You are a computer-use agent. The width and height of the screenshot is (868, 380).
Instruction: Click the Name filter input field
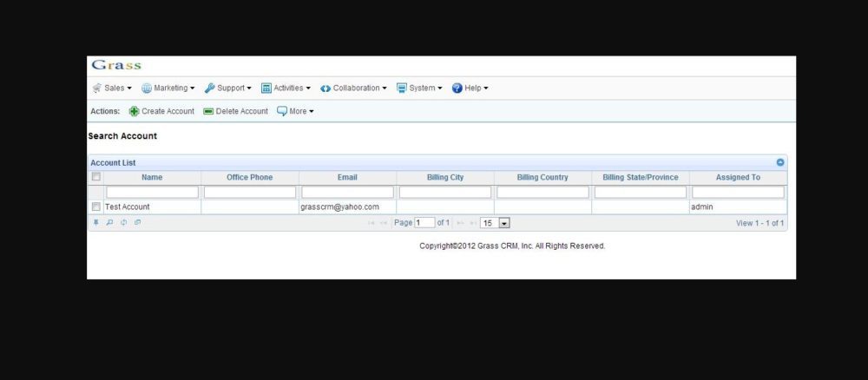[152, 192]
